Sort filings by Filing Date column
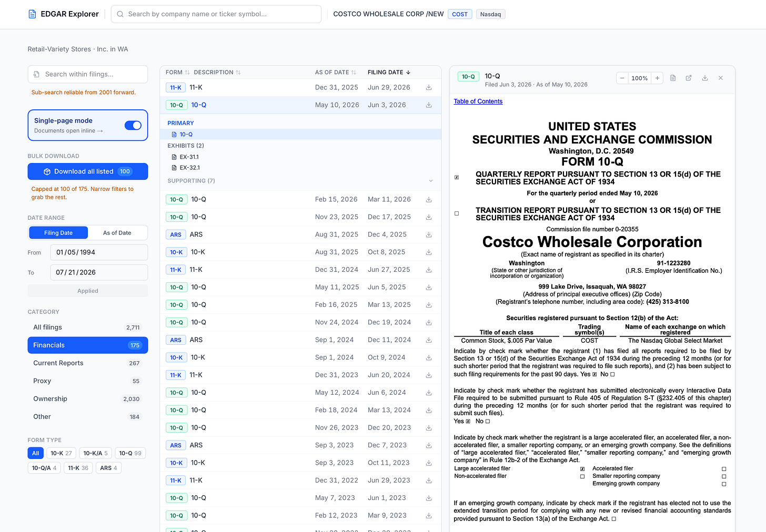 click(x=389, y=73)
